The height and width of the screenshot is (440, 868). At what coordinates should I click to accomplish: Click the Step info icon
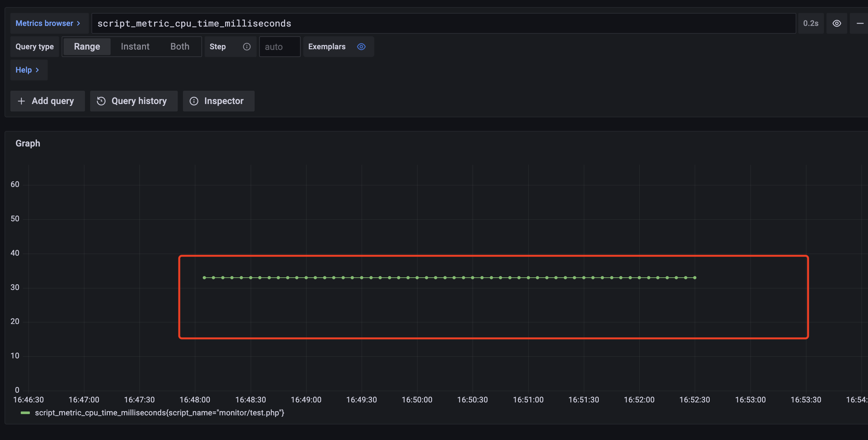click(x=247, y=47)
